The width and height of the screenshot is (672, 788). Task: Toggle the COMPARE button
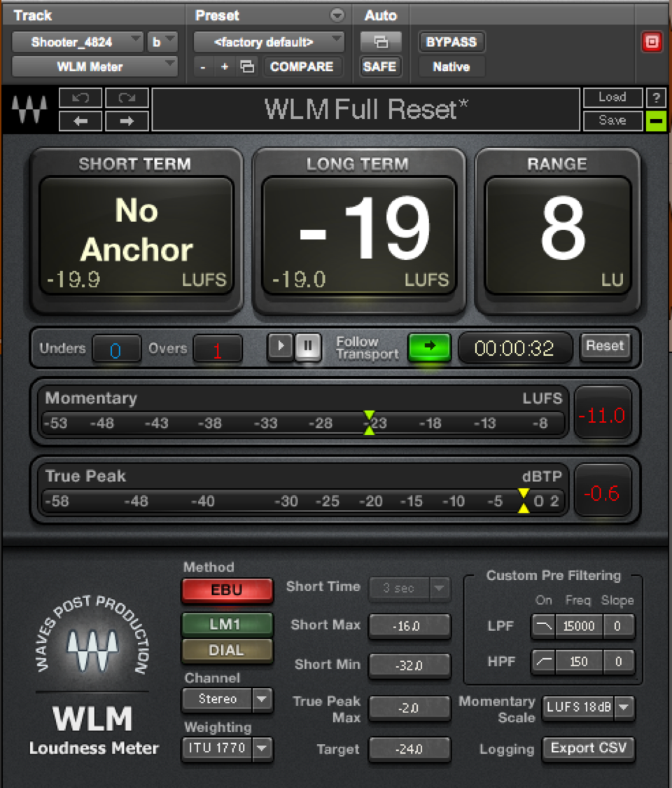[302, 67]
